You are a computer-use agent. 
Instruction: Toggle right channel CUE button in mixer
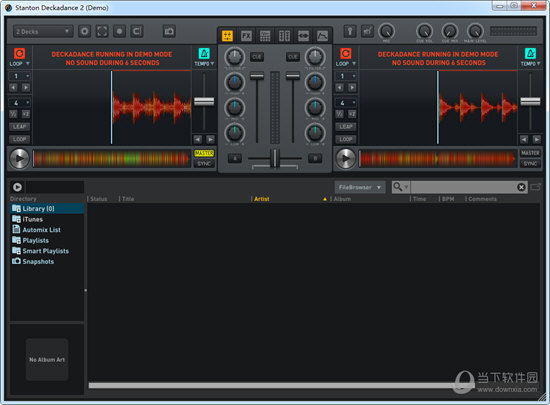click(x=293, y=57)
